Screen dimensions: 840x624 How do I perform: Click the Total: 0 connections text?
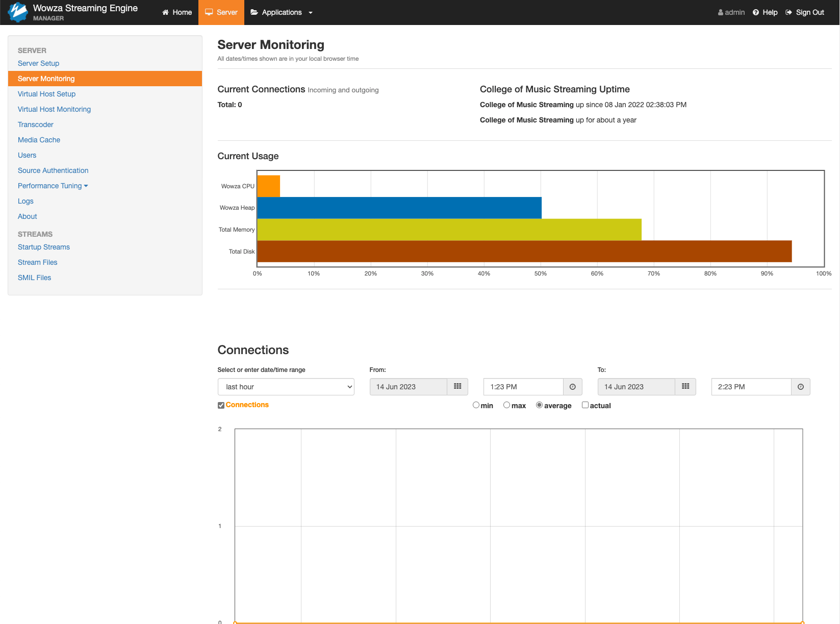[x=230, y=105]
